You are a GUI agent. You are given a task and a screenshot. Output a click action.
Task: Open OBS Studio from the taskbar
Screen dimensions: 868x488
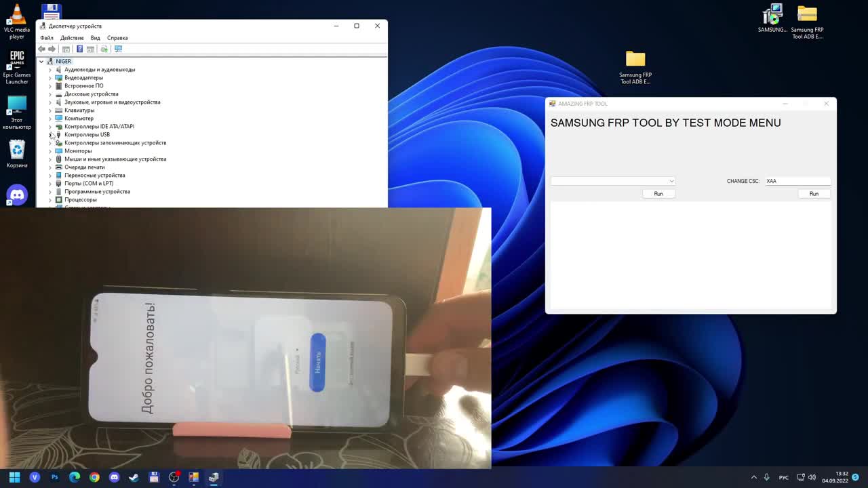point(174,477)
